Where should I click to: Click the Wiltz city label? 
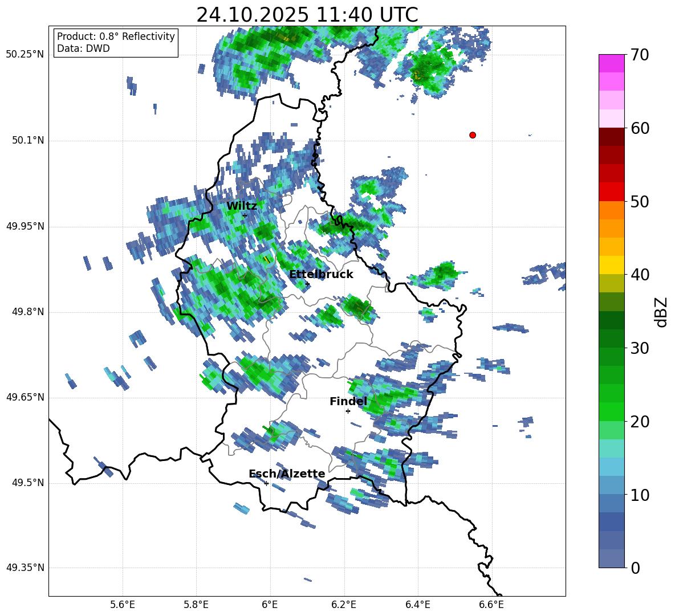click(242, 206)
